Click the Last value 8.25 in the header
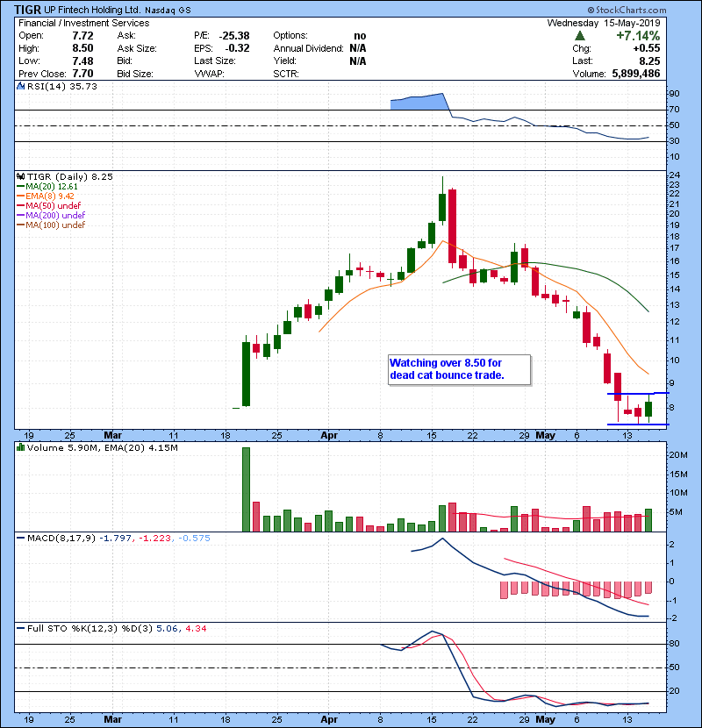Viewport: 702px width, 728px height. 649,61
